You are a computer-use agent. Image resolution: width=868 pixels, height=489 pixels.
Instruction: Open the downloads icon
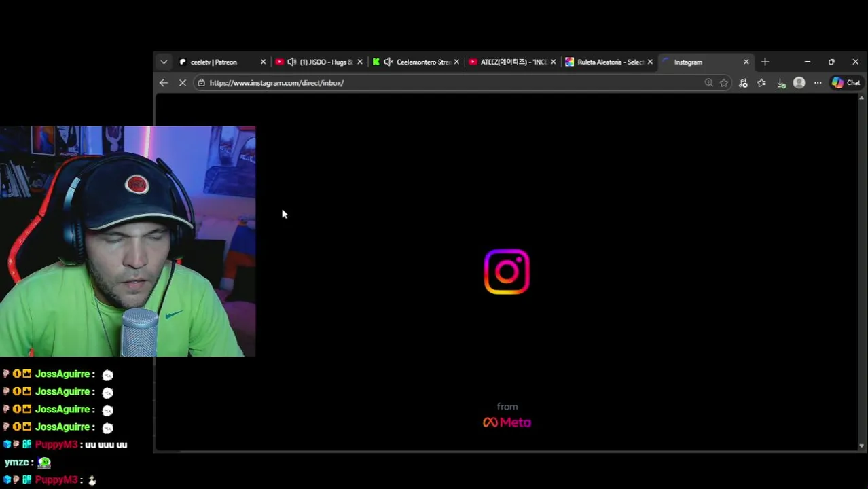[781, 83]
